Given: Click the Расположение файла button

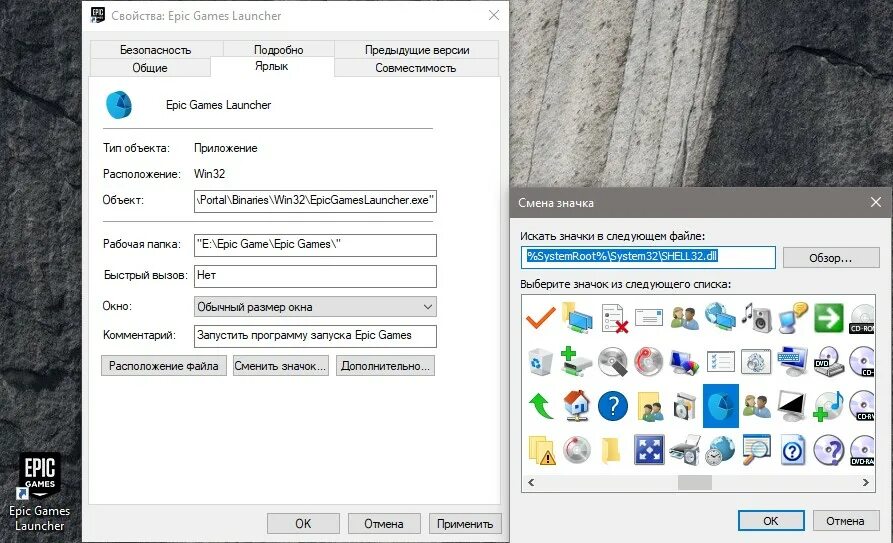Looking at the screenshot, I should coord(163,366).
